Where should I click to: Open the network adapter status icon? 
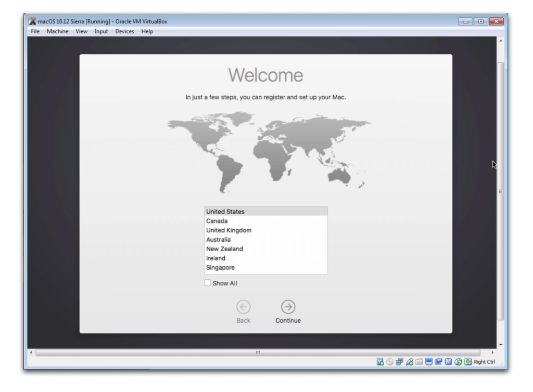point(400,362)
